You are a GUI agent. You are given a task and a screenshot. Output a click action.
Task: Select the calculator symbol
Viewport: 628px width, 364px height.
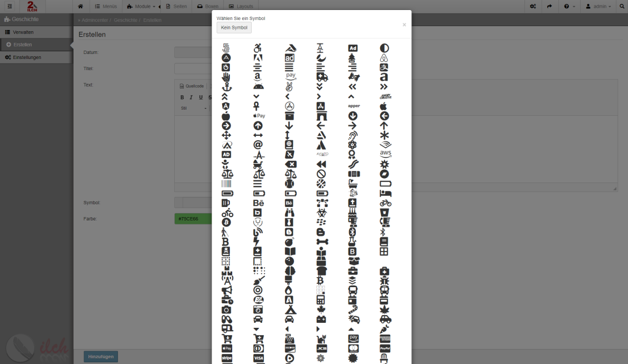[321, 300]
